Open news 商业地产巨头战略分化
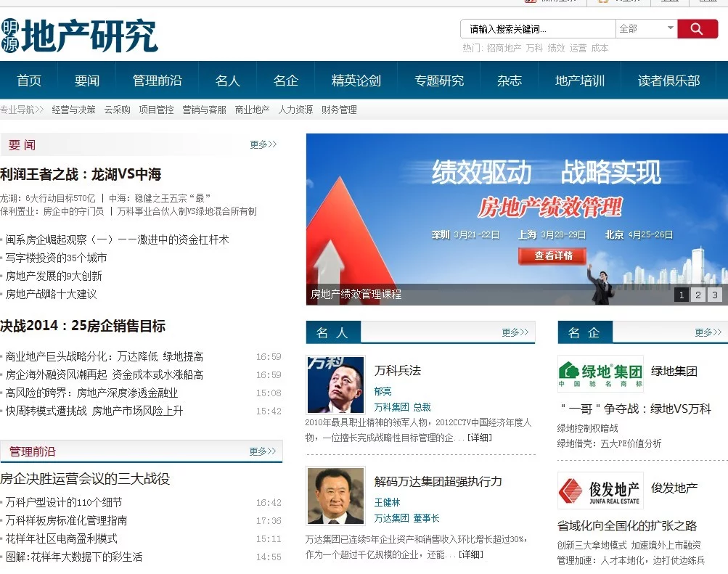Screen dimensions: 728x574 click(x=105, y=356)
